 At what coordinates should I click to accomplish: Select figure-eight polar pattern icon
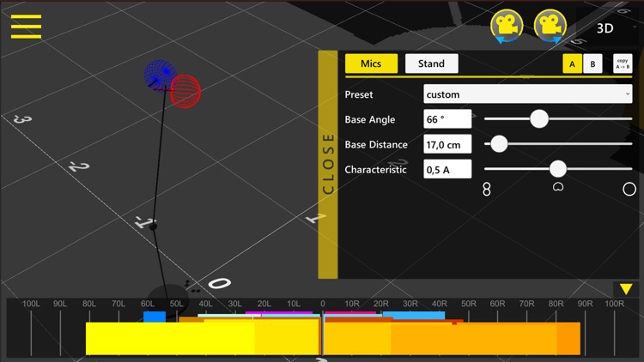[487, 190]
